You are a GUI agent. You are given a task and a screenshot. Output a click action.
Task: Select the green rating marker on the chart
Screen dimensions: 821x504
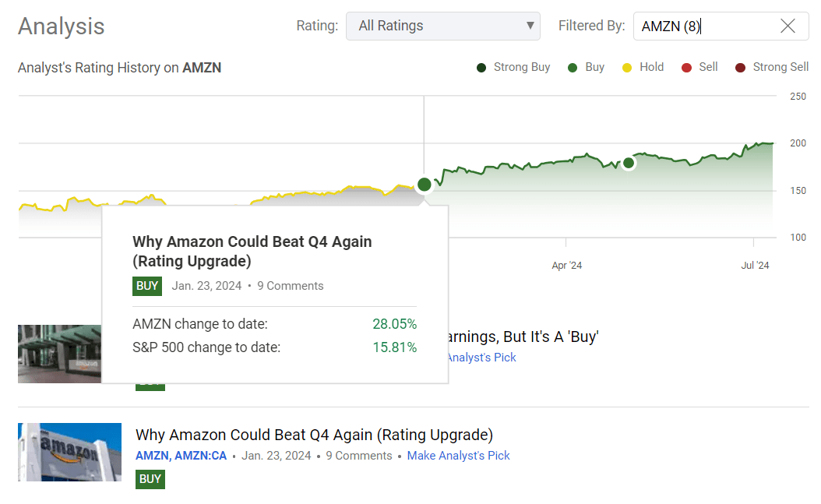pos(424,185)
